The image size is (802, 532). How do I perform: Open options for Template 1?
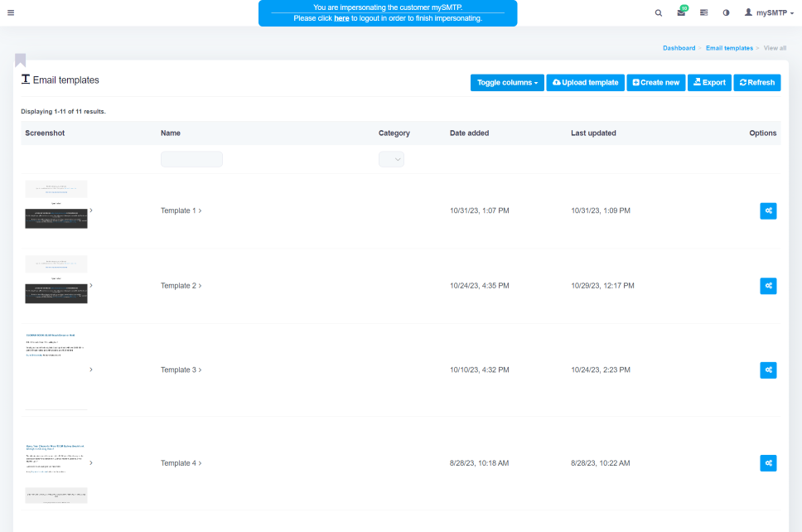768,210
